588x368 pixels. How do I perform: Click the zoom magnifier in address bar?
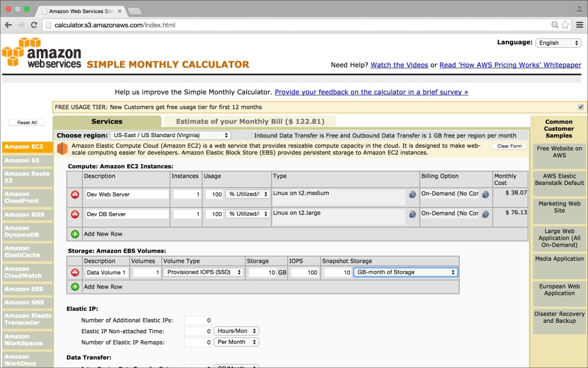pos(554,25)
